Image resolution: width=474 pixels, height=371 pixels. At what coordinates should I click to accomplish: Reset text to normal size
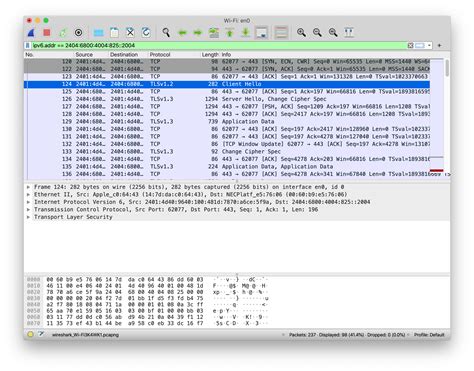(333, 32)
